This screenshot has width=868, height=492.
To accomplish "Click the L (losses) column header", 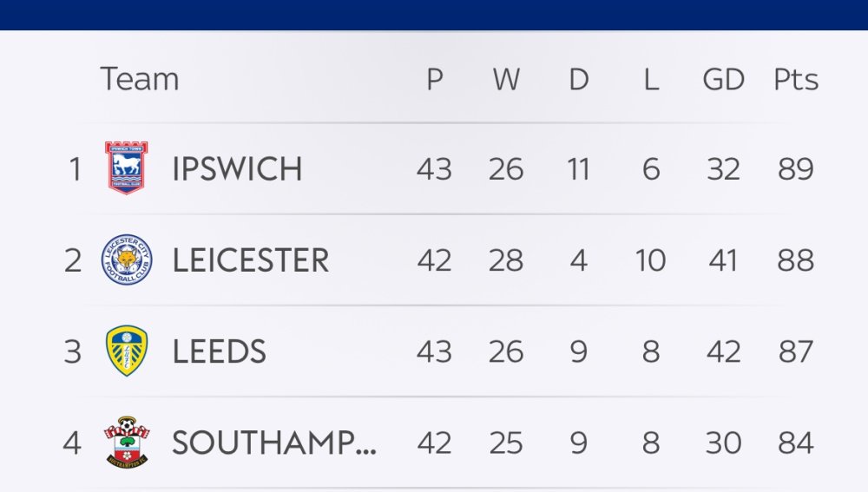I will coord(651,80).
